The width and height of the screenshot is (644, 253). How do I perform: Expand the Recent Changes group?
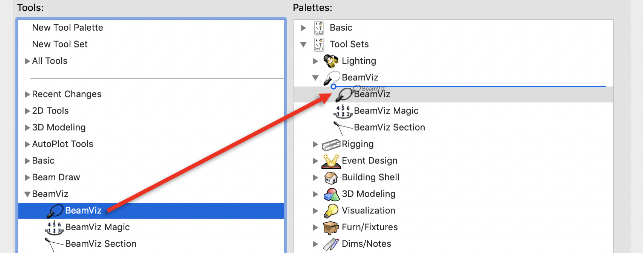coord(27,94)
